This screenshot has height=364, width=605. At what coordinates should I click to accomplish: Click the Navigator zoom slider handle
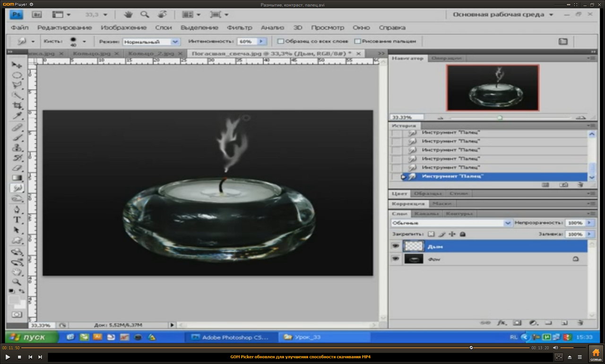pos(500,118)
